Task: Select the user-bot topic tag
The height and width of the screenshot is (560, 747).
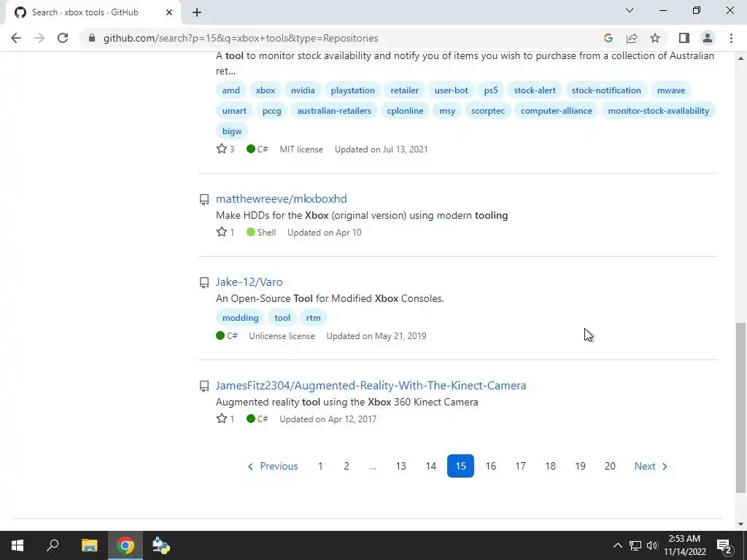Action: point(451,90)
